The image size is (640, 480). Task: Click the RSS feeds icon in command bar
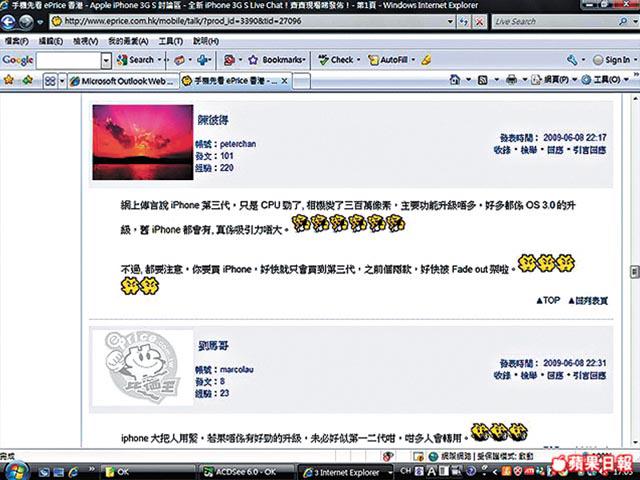[482, 80]
